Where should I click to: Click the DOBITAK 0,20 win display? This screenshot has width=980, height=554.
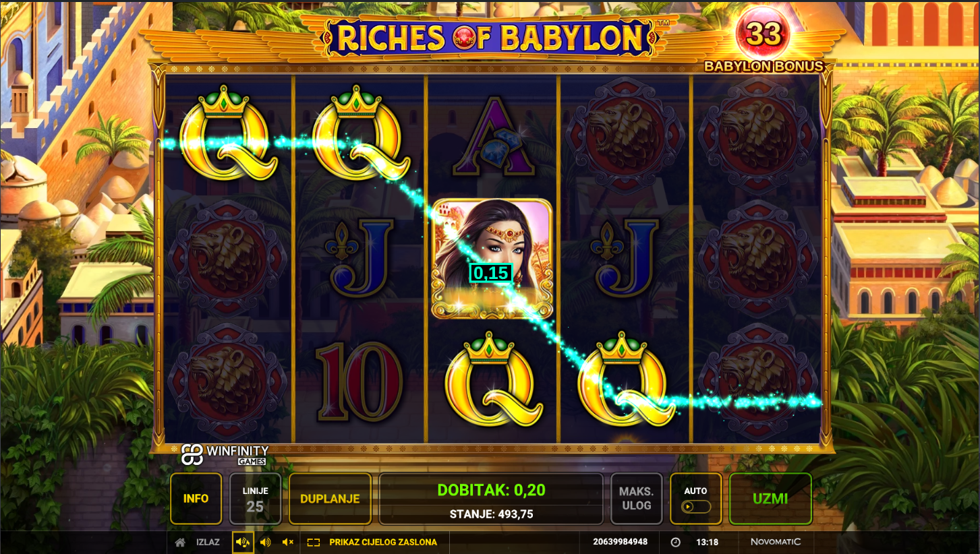point(491,490)
